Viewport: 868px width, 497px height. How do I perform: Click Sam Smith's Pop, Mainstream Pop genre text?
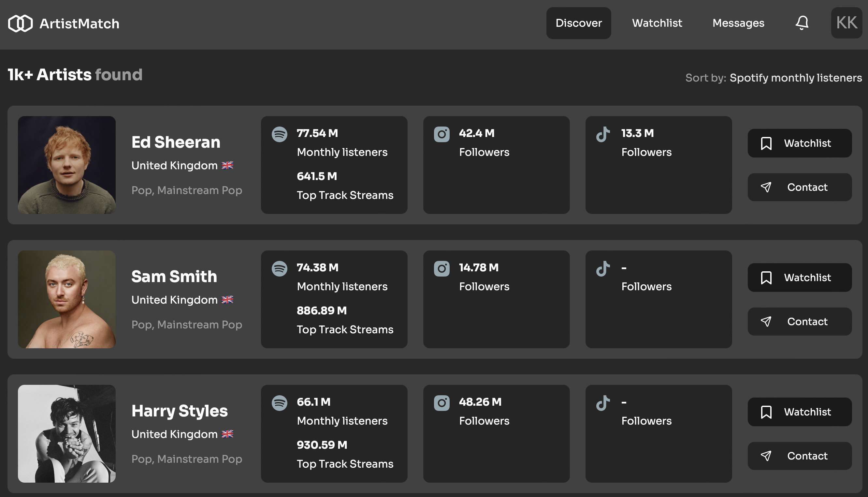click(187, 324)
